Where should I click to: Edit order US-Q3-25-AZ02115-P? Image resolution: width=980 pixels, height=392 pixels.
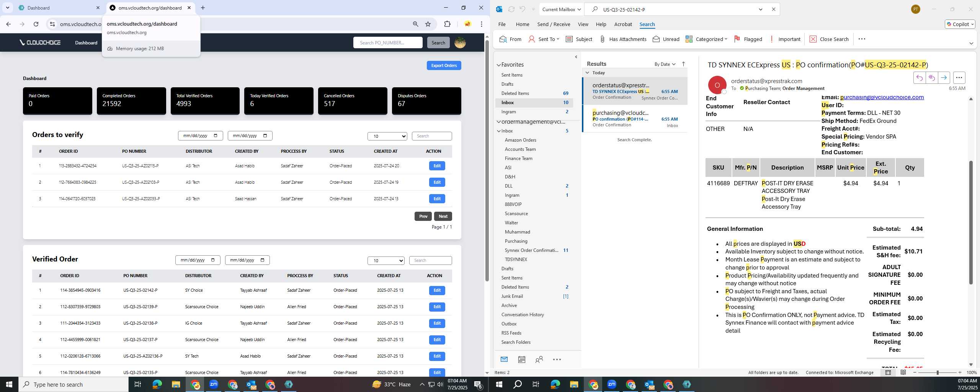coord(437,166)
